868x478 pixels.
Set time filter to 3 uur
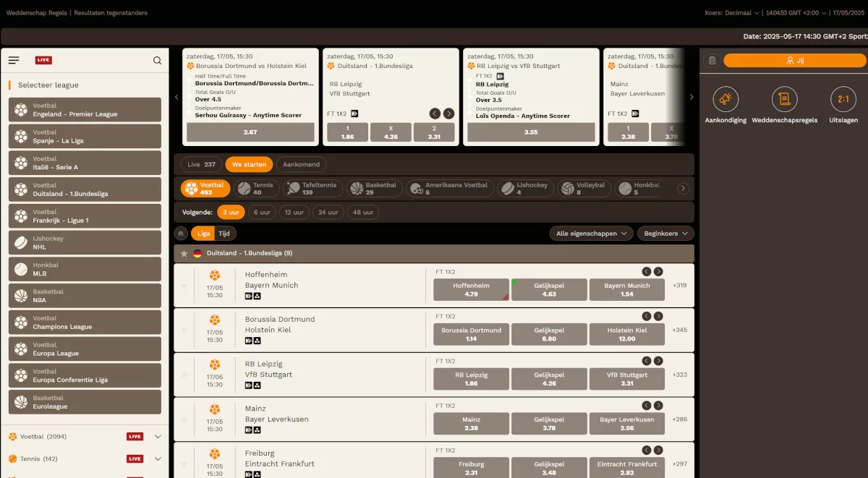pyautogui.click(x=231, y=213)
